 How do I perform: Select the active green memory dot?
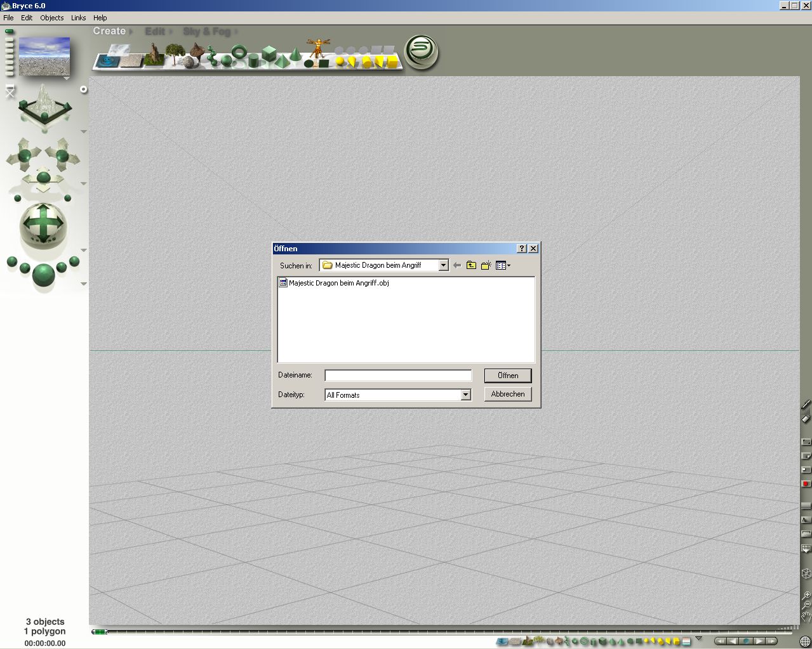pyautogui.click(x=9, y=31)
